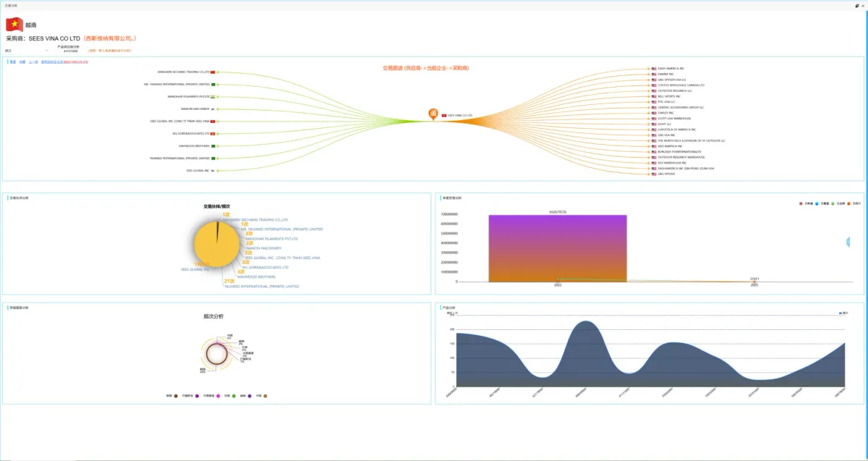Screen dimensions: 868x461
Task: Select supplier NAWON MACHINERY
Action: pyautogui.click(x=195, y=109)
